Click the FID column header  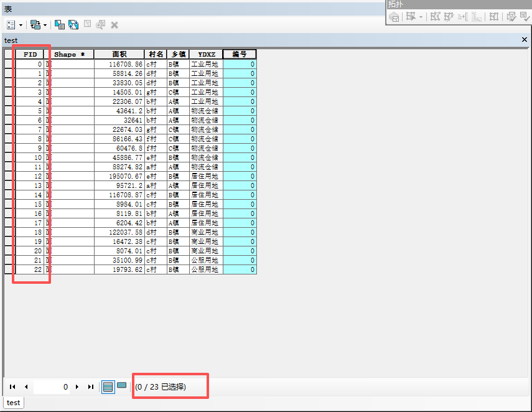point(30,54)
